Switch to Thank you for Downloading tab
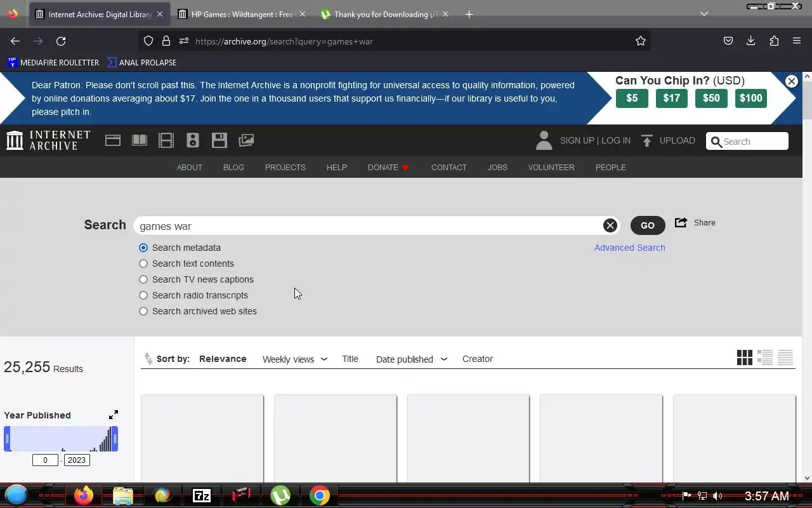Screen dimensions: 812x508 click(386, 14)
